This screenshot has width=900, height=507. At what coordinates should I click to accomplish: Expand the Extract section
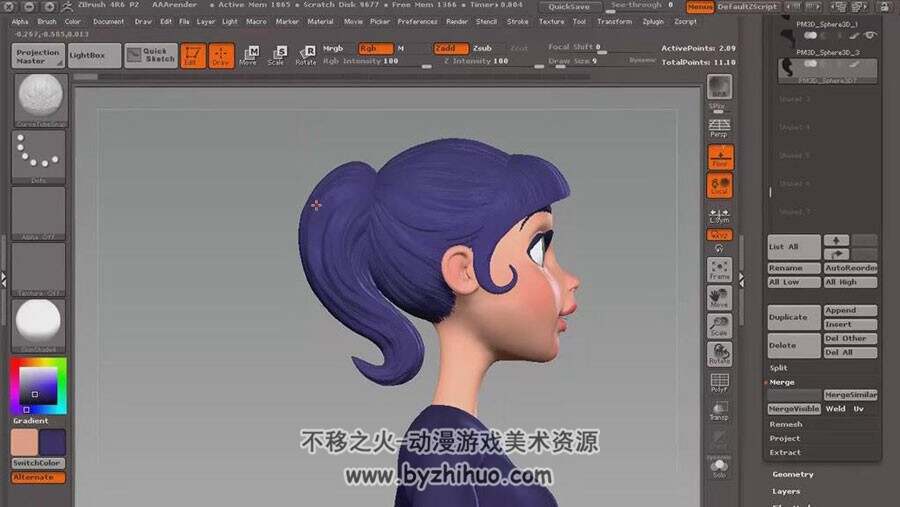pyautogui.click(x=785, y=452)
